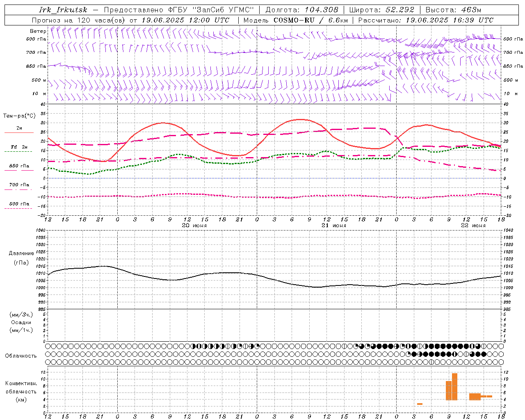Click the 'Рассчитано: 19.06.2025 16:39 UTC' text

pyautogui.click(x=426, y=20)
